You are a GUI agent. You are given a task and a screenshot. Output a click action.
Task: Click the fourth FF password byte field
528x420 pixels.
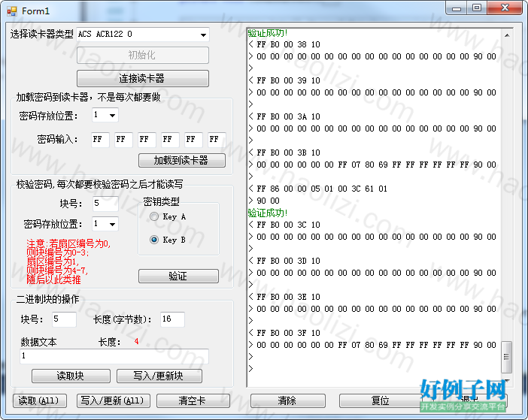click(170, 140)
